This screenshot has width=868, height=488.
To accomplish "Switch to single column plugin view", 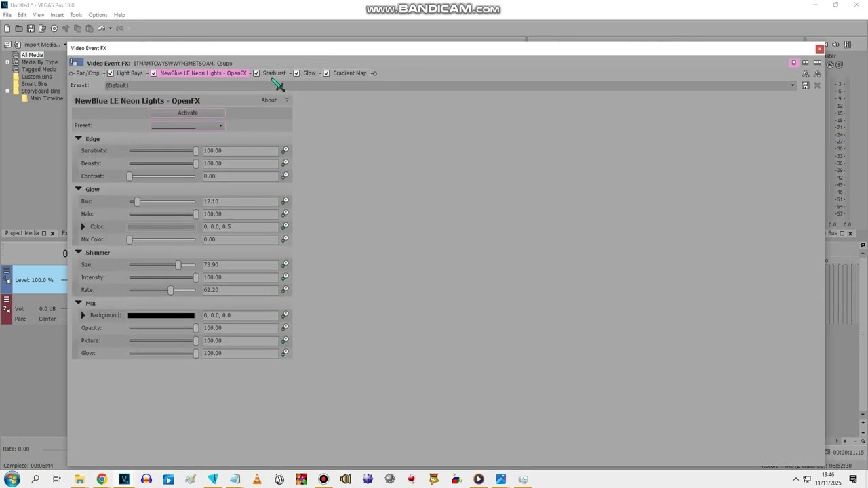I will coord(793,63).
